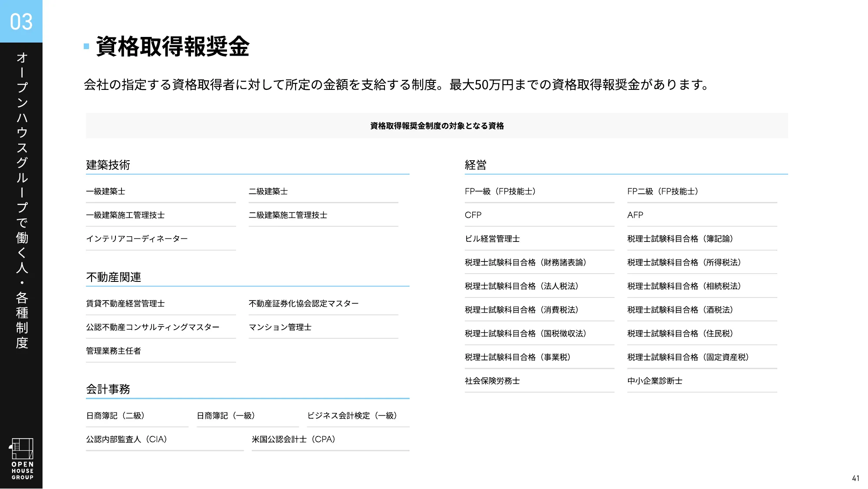
Task: Select the AFP qualification item
Action: click(635, 215)
